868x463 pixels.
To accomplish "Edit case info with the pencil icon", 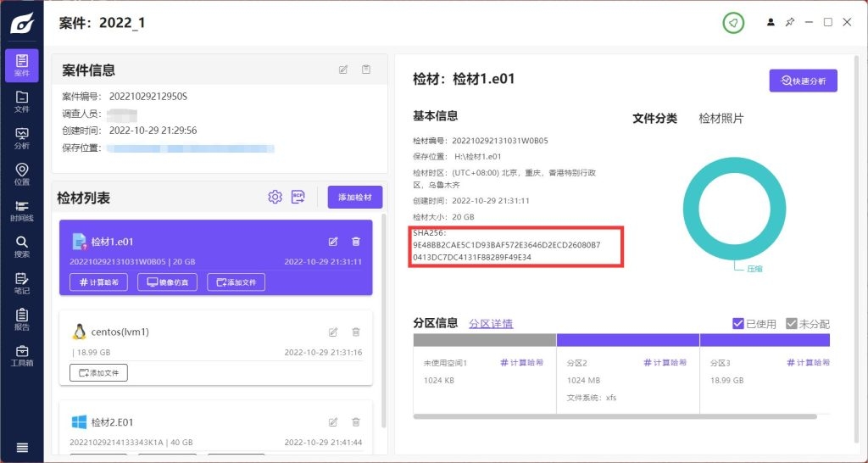I will pyautogui.click(x=343, y=70).
